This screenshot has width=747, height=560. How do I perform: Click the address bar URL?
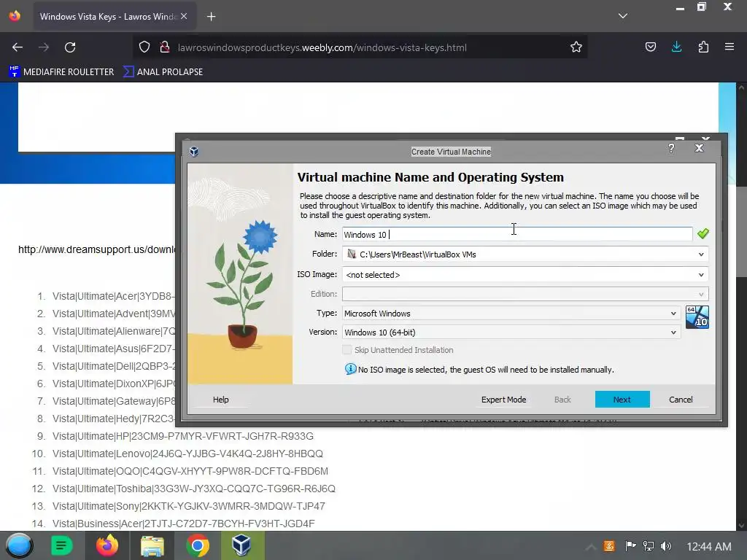[x=322, y=47]
